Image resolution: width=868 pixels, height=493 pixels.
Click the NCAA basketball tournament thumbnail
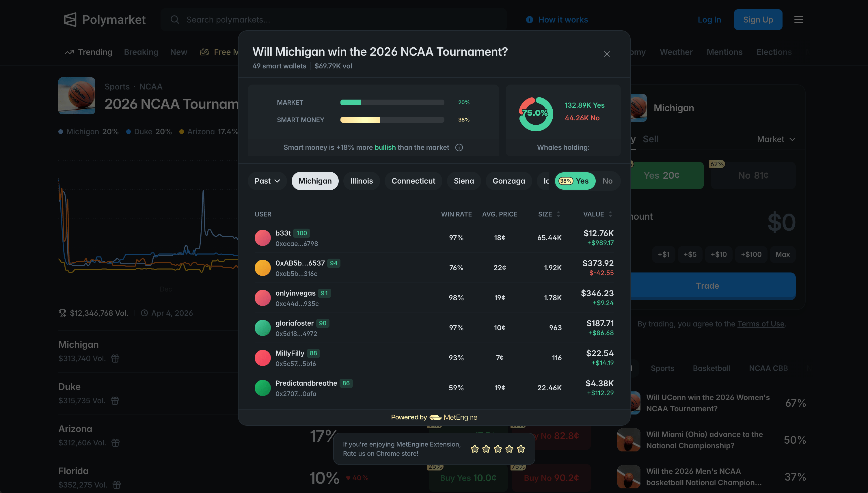point(77,96)
